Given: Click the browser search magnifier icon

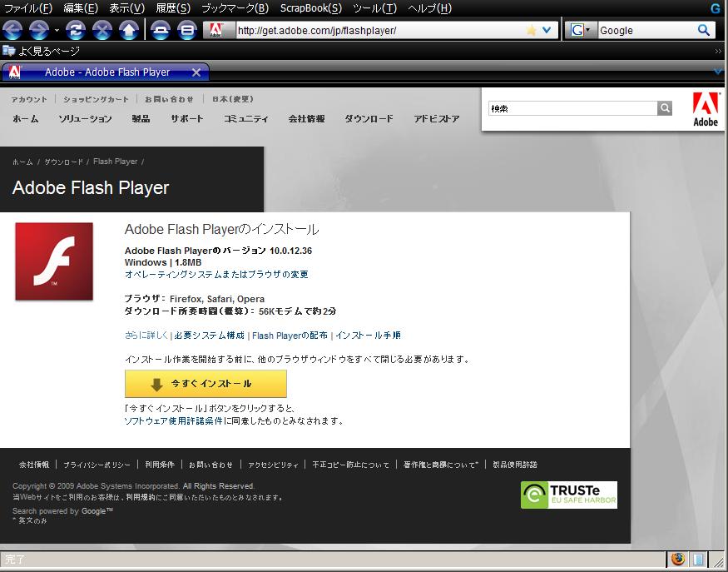Looking at the screenshot, I should pos(704,30).
